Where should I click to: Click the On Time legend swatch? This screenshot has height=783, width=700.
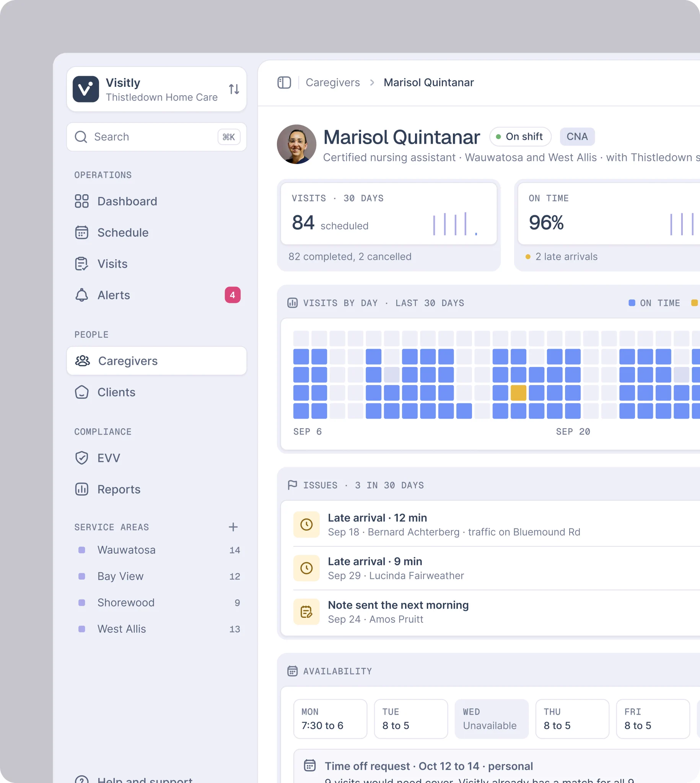point(632,303)
